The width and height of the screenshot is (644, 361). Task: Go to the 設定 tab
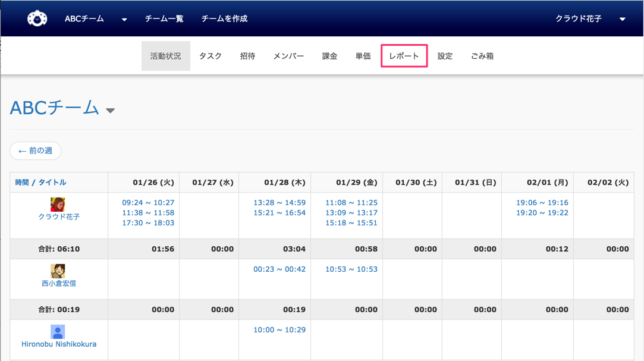coord(445,56)
